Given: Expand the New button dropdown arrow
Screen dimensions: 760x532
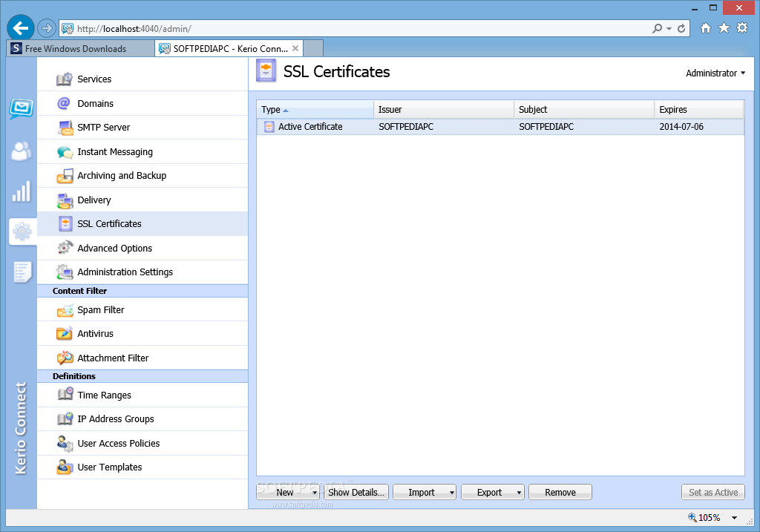Looking at the screenshot, I should pos(314,493).
